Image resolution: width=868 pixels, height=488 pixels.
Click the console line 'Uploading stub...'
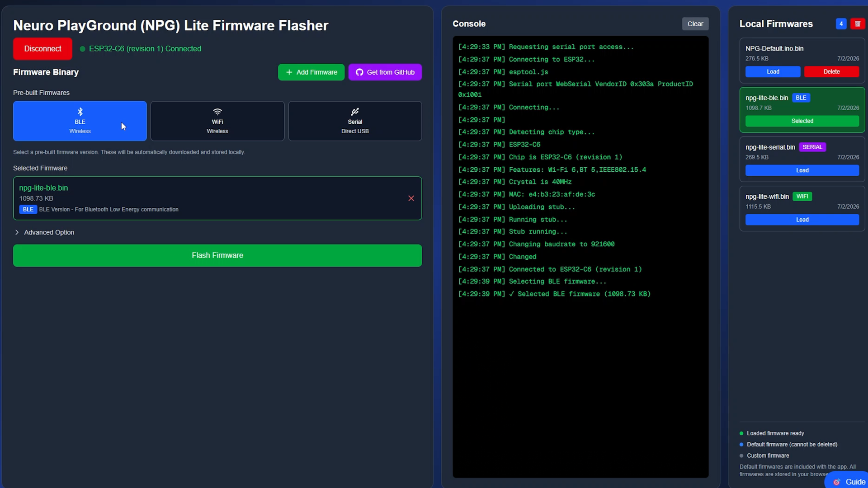(542, 207)
